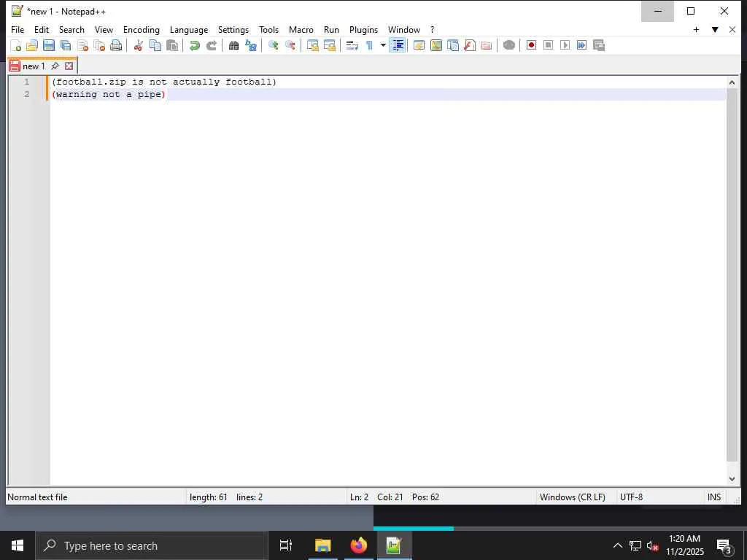Open the Settings menu
The width and height of the screenshot is (747, 560).
(233, 29)
